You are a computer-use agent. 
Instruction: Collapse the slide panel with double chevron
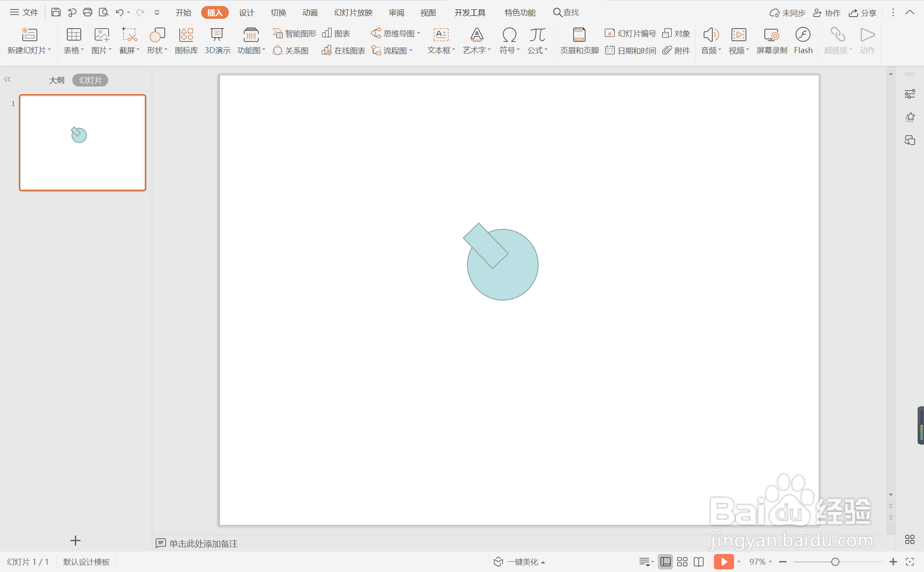[7, 79]
